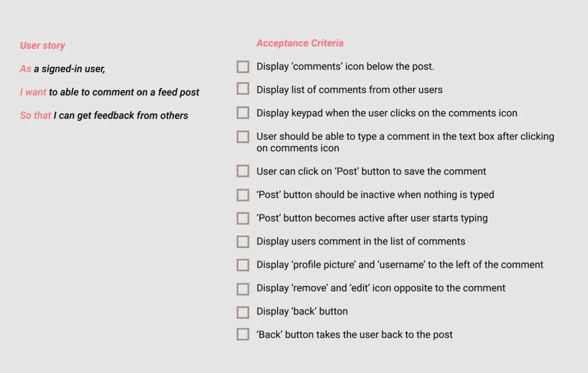
Task: Check the 'Display comments icon below the post' box
Action: click(x=242, y=67)
